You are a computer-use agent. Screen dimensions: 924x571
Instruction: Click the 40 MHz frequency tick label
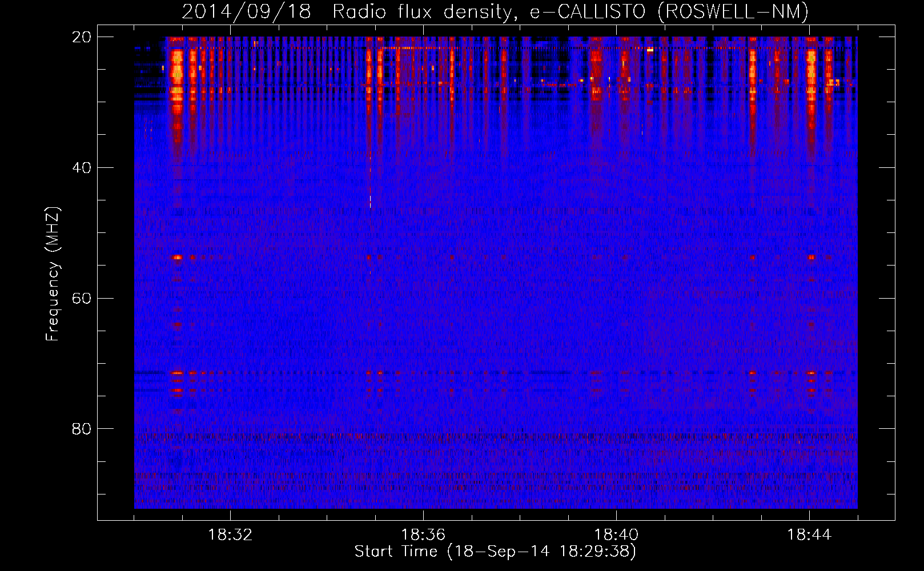pos(82,168)
